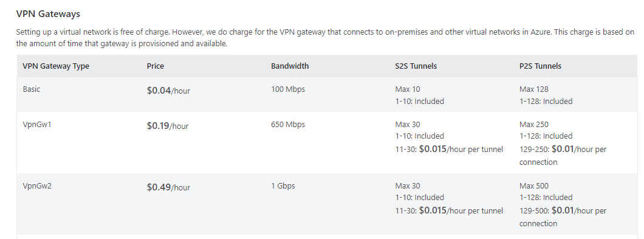This screenshot has width=644, height=239.
Task: Click Max 500 in VpnGw2 P2S tunnels
Action: (x=533, y=186)
